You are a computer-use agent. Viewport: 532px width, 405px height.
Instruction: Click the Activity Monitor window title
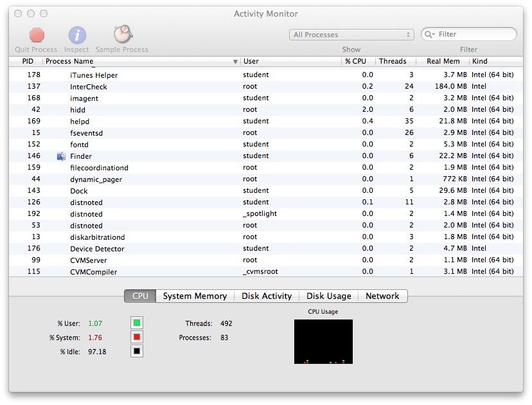pos(265,14)
